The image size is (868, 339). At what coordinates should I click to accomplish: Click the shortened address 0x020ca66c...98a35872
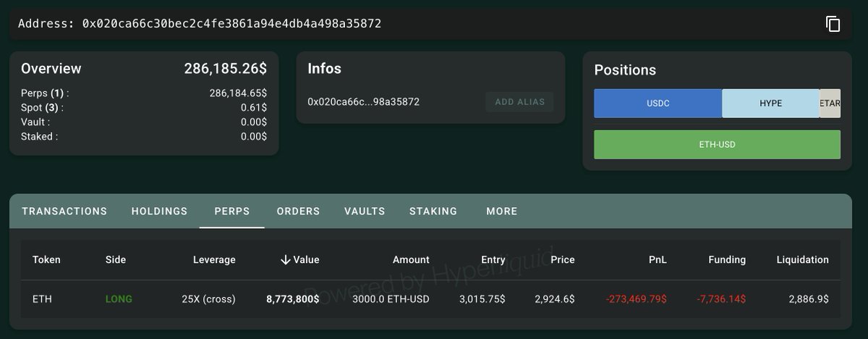click(363, 102)
